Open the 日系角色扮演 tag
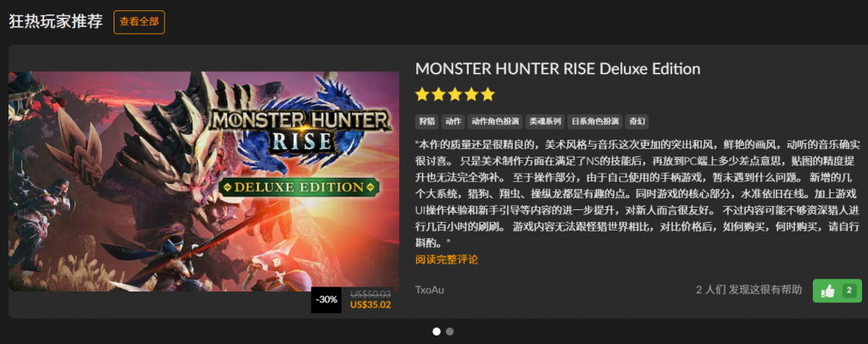868x344 pixels. tap(594, 122)
